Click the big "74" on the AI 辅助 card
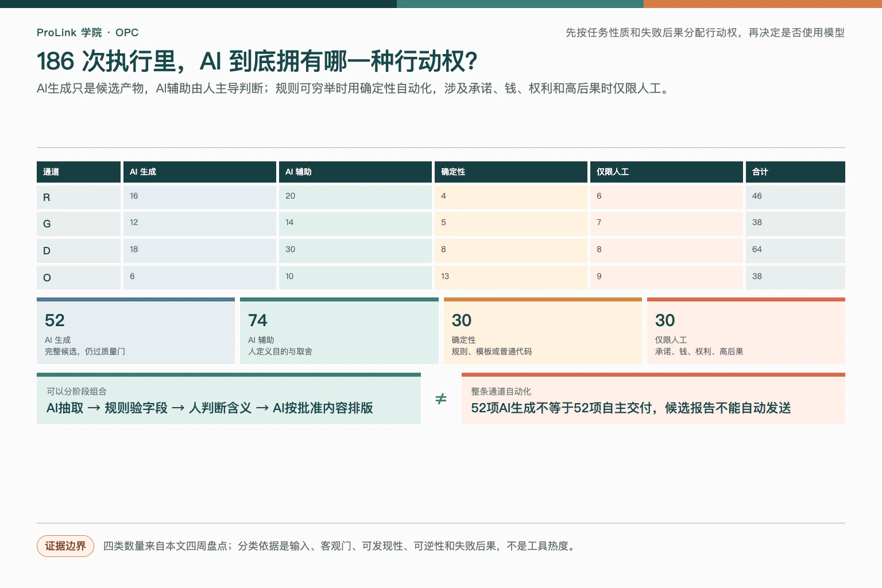 point(258,320)
